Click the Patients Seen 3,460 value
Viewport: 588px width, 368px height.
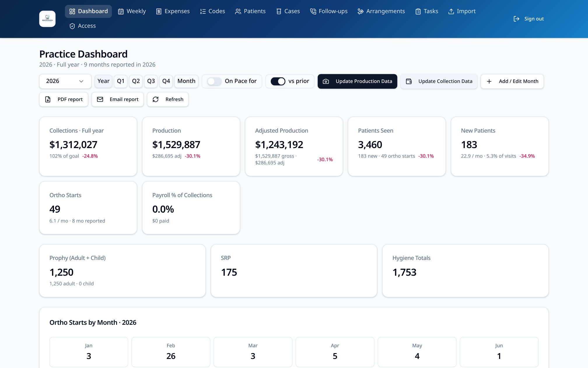pyautogui.click(x=370, y=145)
